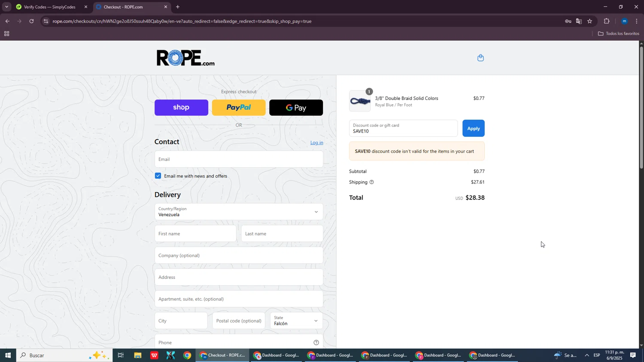644x362 pixels.
Task: Open the weather widget in taskbar
Action: [x=564, y=355]
